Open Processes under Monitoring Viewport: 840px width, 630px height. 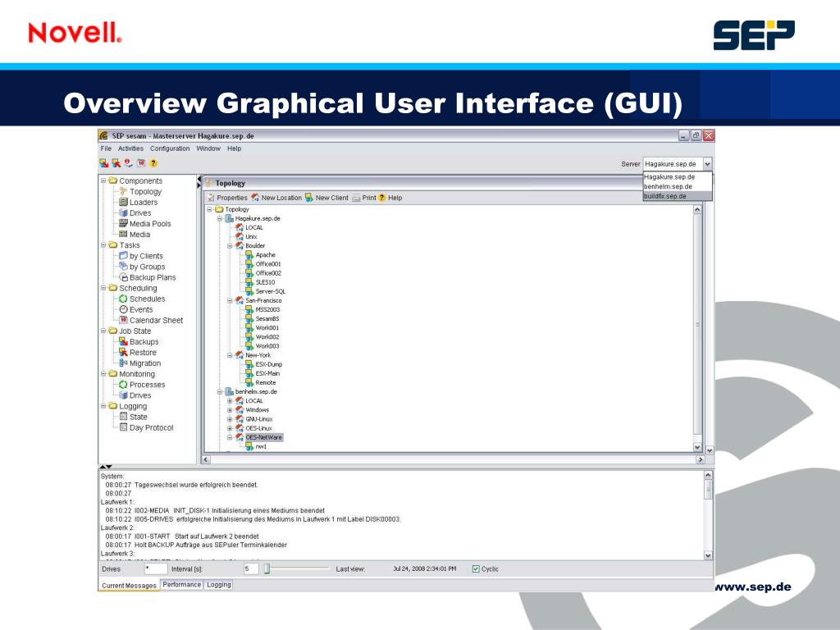point(147,385)
